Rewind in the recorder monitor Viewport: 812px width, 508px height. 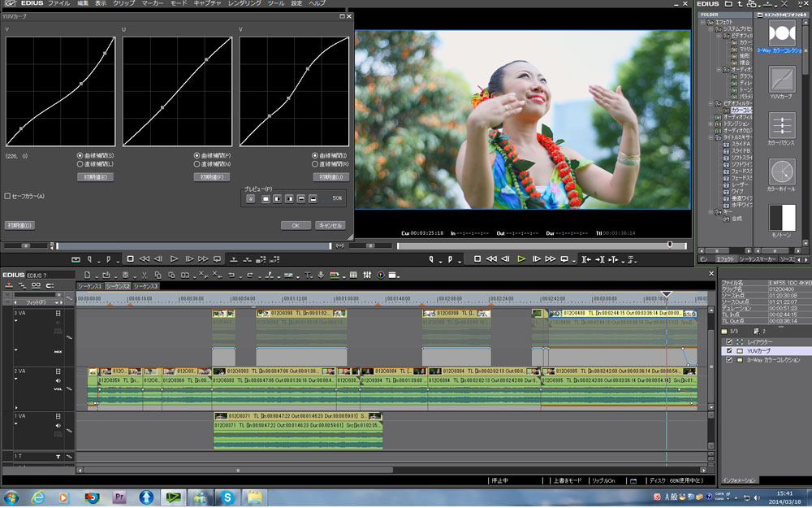point(491,259)
